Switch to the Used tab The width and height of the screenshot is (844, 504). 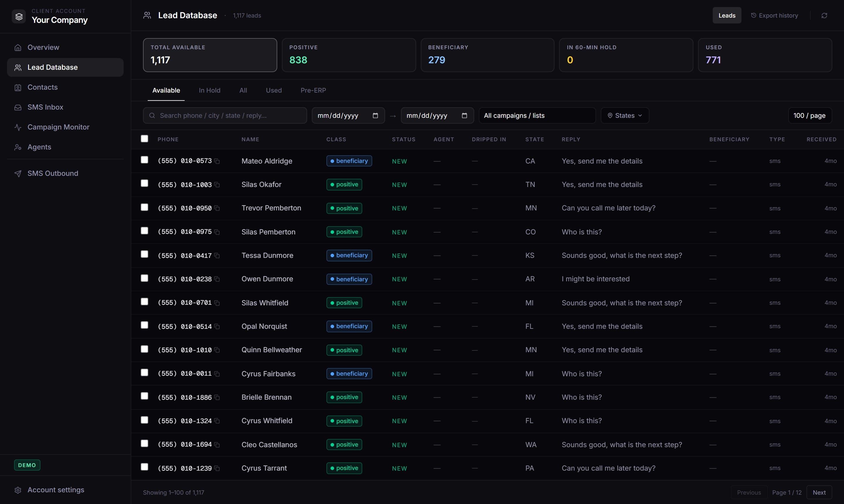(x=274, y=90)
